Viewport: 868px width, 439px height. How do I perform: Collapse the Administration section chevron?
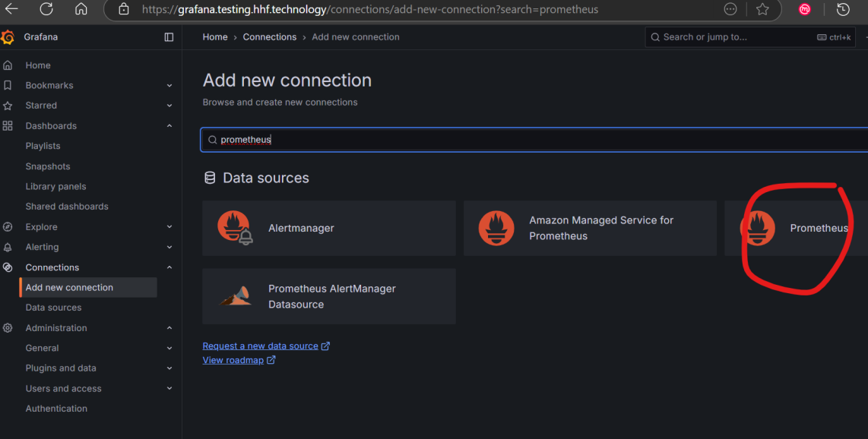pos(169,328)
